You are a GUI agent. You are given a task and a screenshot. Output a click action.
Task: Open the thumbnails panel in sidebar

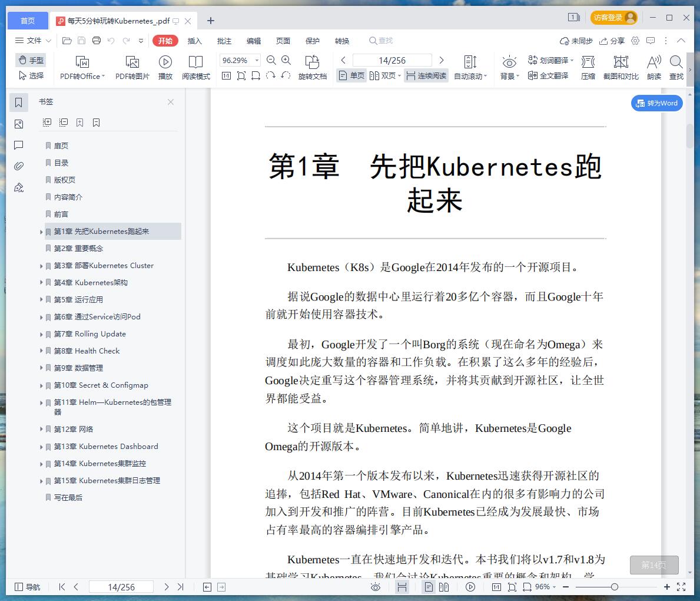(18, 124)
